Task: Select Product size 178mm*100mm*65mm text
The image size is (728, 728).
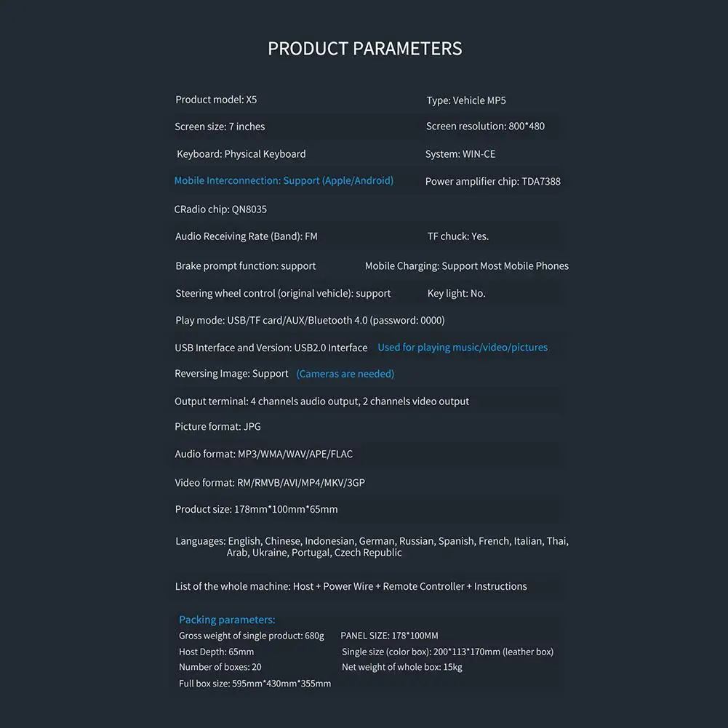Action: [256, 509]
